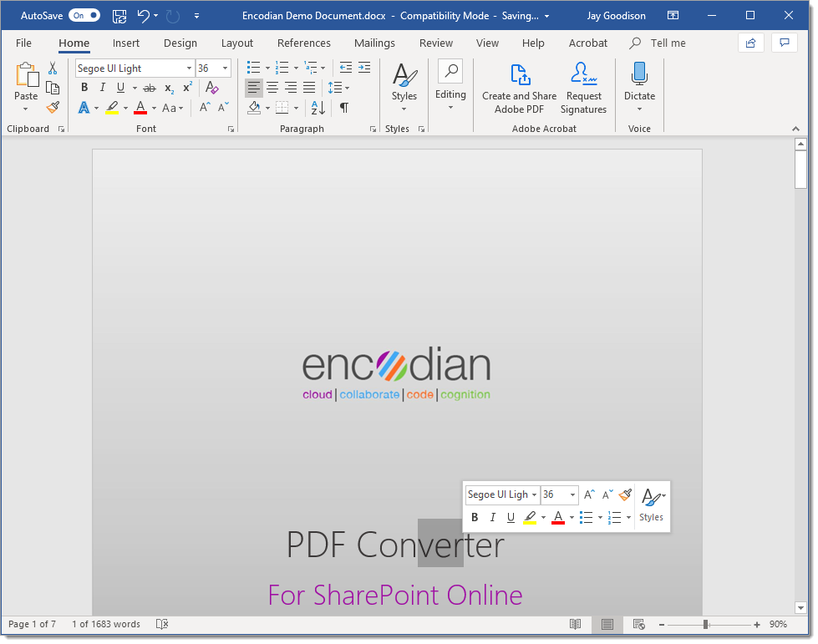The width and height of the screenshot is (818, 644).
Task: Expand the Dictate options arrow
Action: pyautogui.click(x=639, y=109)
